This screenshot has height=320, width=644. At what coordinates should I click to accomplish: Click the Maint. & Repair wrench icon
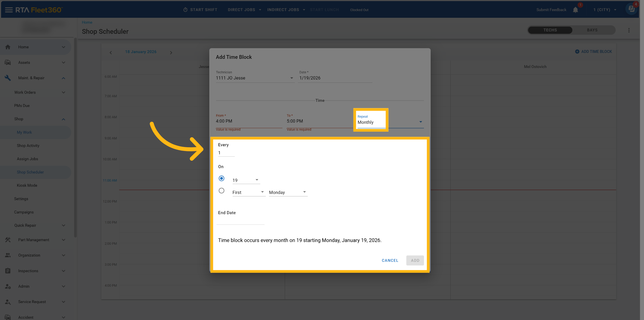click(8, 78)
